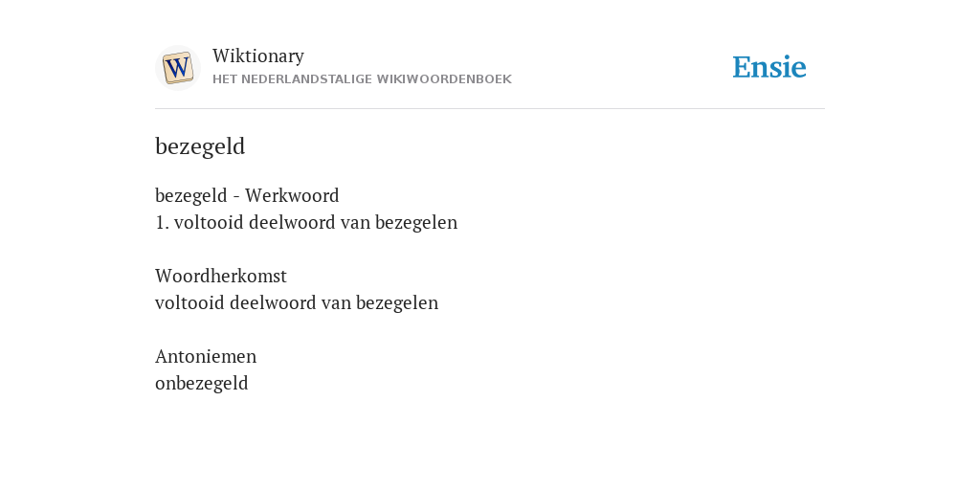Click the definition '1. voltooid deelwoord van bezegelen'
The width and height of the screenshot is (980, 490).
(306, 222)
